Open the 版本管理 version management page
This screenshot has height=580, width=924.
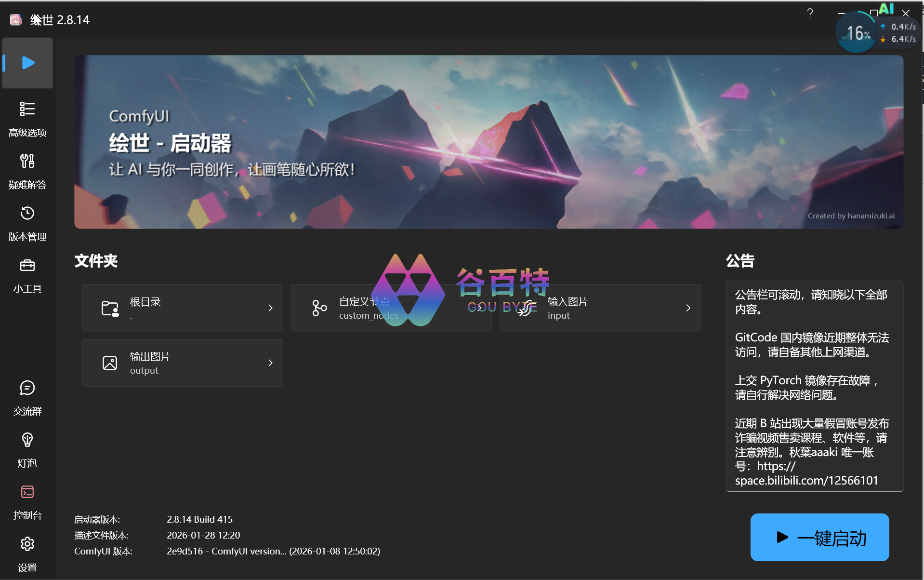(x=27, y=222)
